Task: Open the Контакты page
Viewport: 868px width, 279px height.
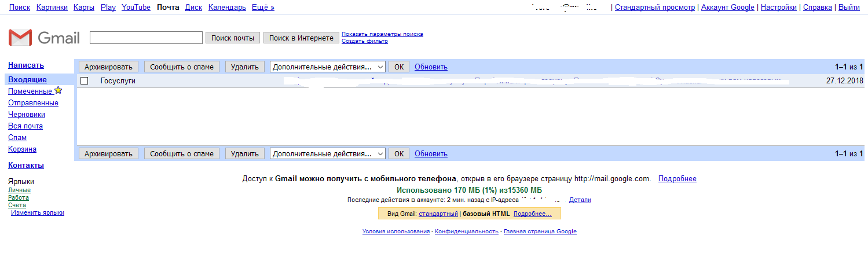Action: pos(26,166)
